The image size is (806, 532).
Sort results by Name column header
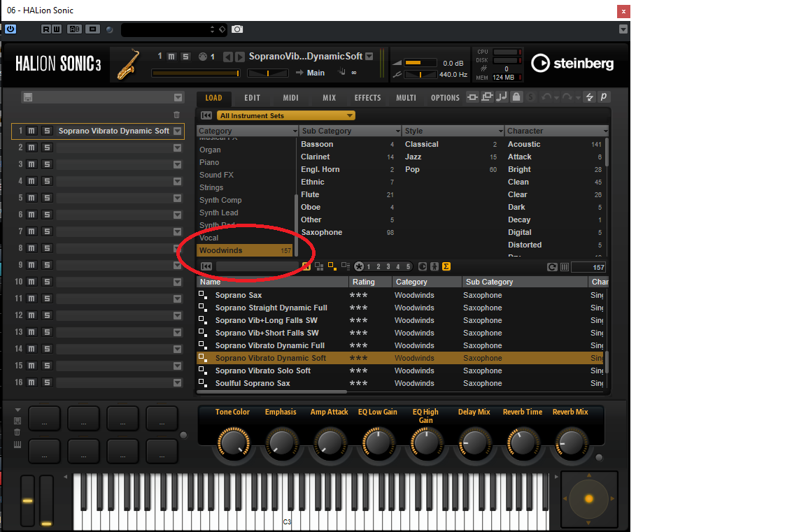(x=272, y=282)
